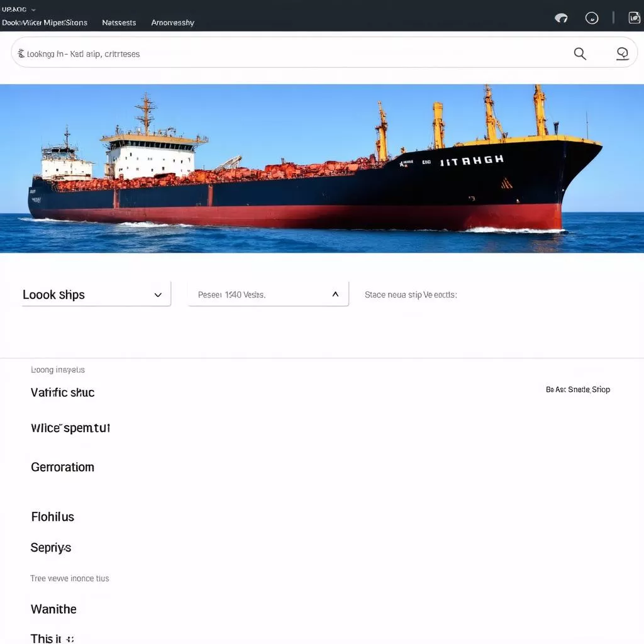Click the Tree vewe inonce tius text
The height and width of the screenshot is (644, 644).
(70, 578)
